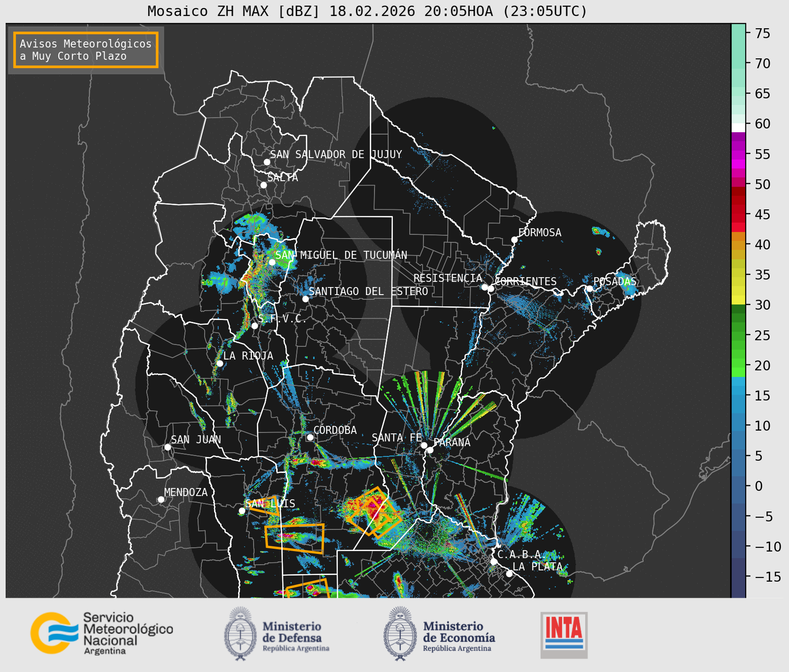Click the 0 value on the dBZ scale

pos(759,486)
